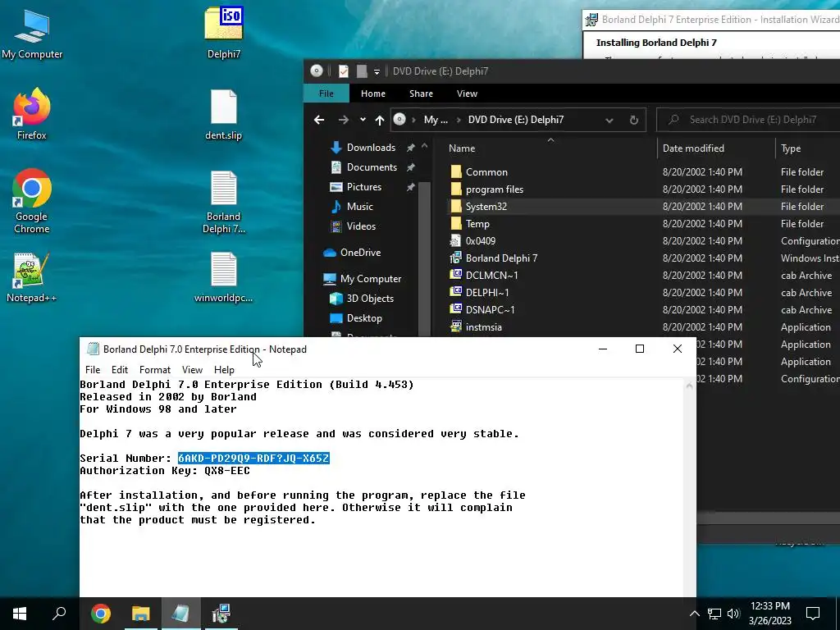Select the Borland Delphi 7 text file on desktop
This screenshot has height=630, width=840.
coord(223,202)
